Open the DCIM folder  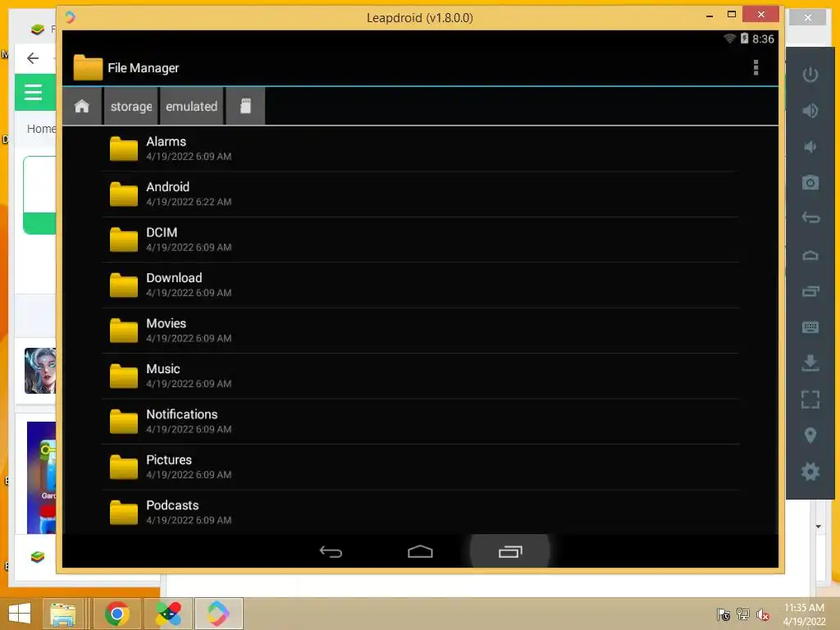[421, 240]
